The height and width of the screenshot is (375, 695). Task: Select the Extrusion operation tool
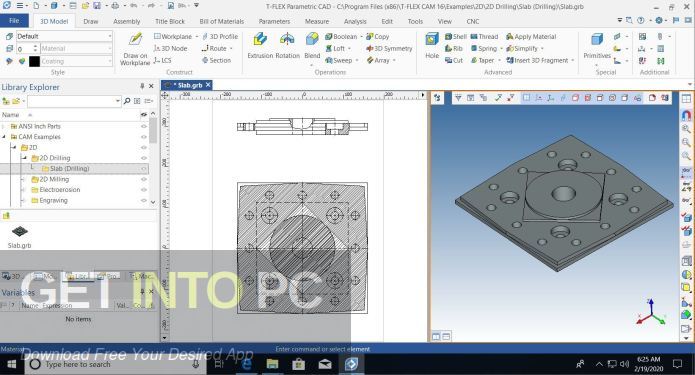click(260, 46)
